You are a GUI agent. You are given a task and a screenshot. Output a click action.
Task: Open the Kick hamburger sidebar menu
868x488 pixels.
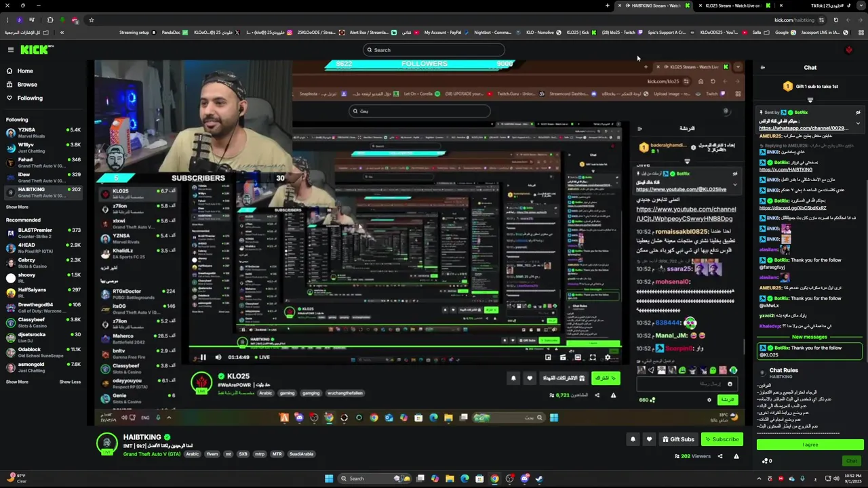click(x=10, y=49)
